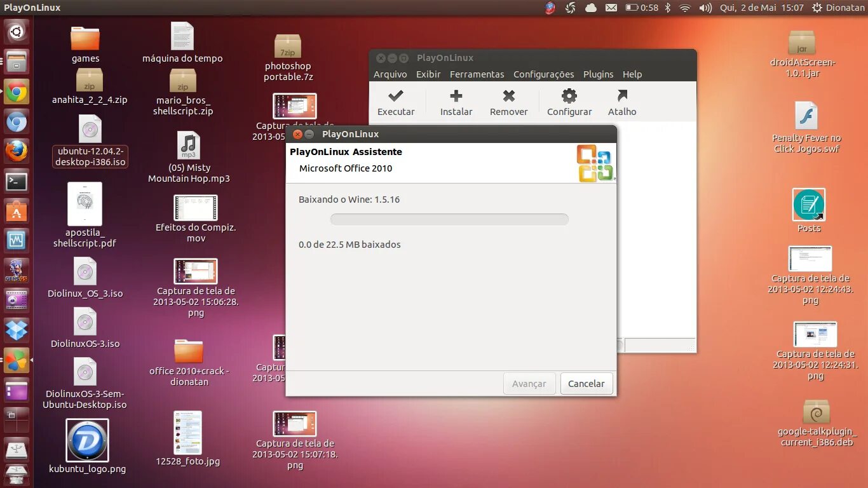
Task: Select Efeitos do Compiz.mov video
Action: [196, 219]
